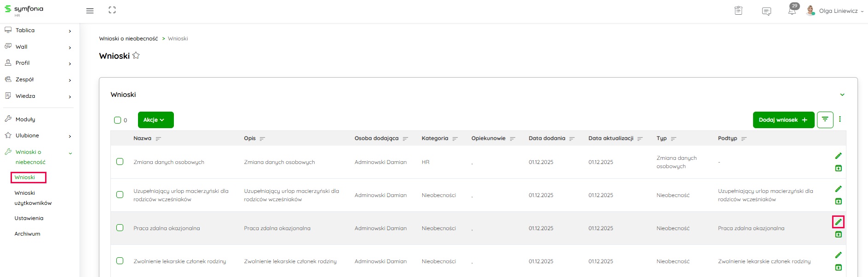Image resolution: width=868 pixels, height=277 pixels.
Task: Archive the Zmiana danych osobowych request
Action: 838,168
